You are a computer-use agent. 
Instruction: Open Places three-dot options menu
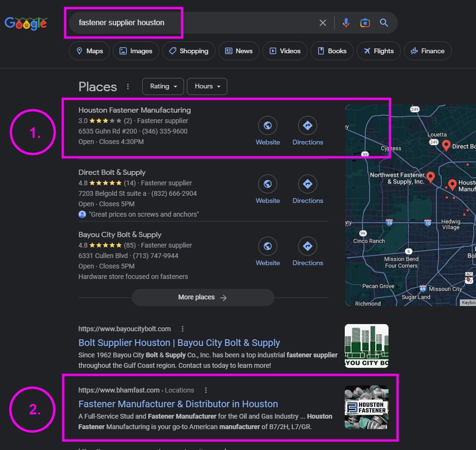128,87
